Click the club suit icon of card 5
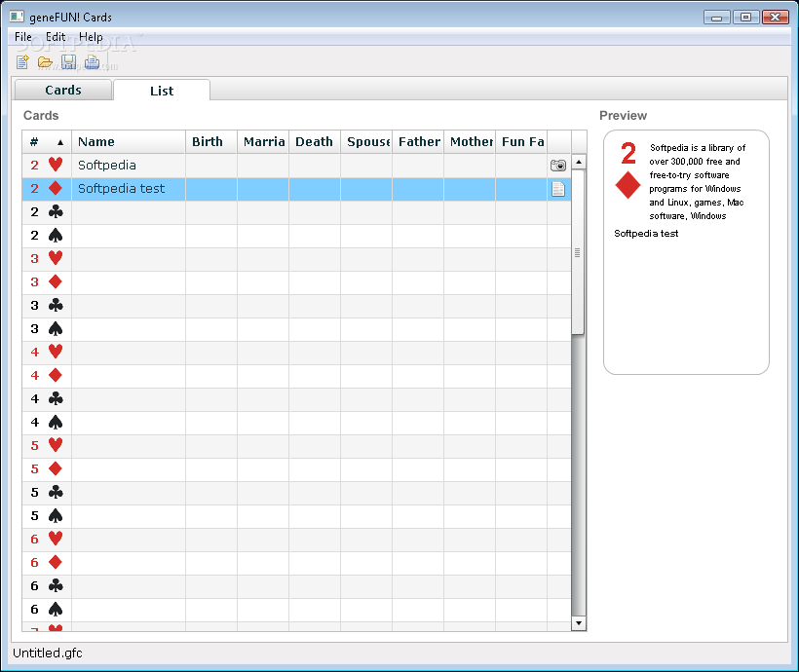 [56, 492]
